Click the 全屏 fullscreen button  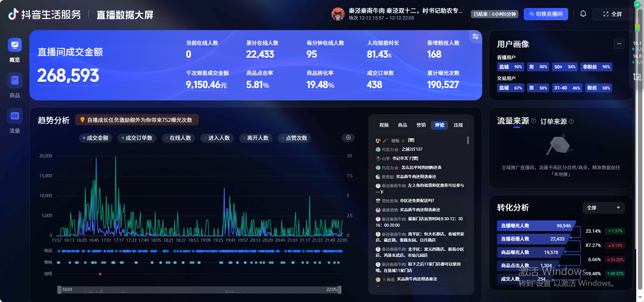pos(612,14)
